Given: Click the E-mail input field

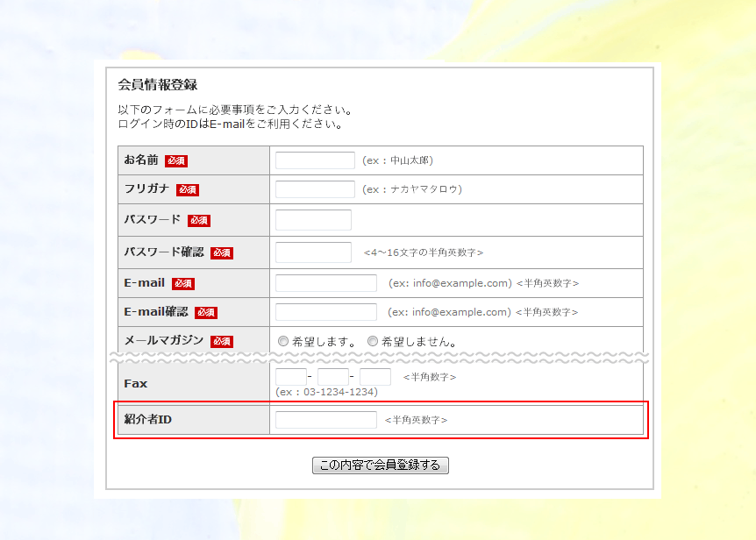Looking at the screenshot, I should click(326, 283).
